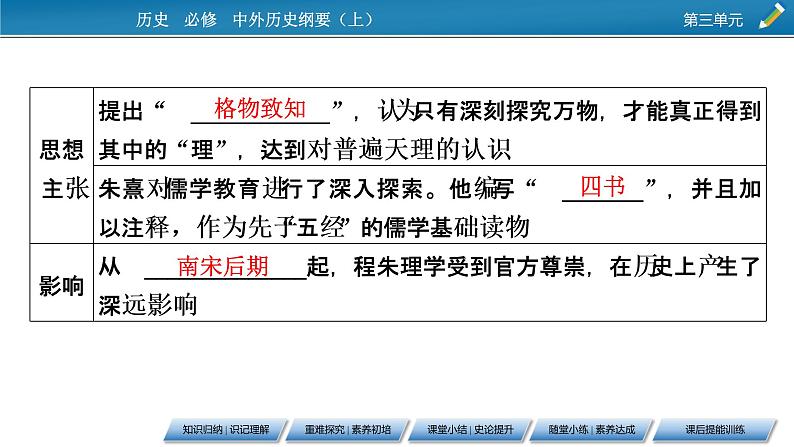Screen dimensions: 794x447
Task: Click the 必修 label in header
Action: (x=200, y=19)
